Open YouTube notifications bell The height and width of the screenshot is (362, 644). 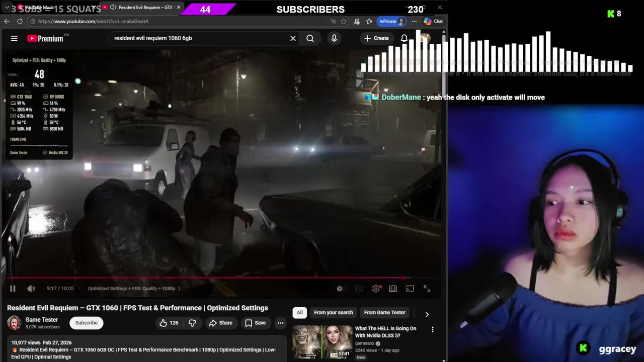404,38
